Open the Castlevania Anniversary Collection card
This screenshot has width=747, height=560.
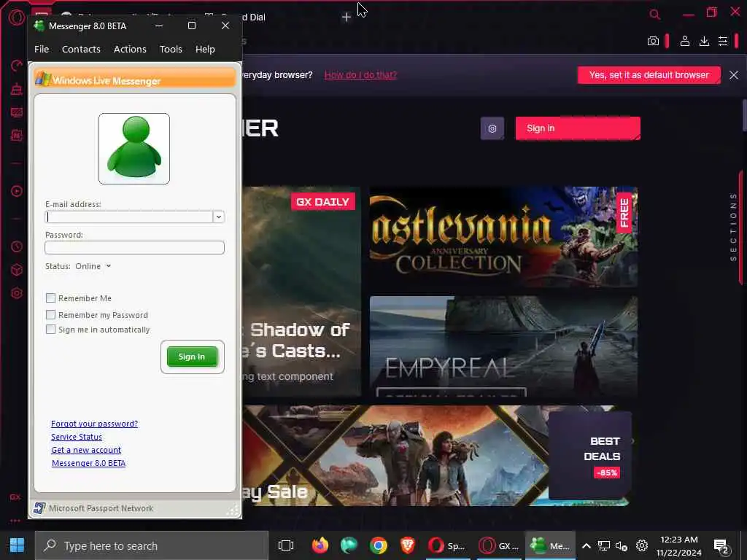pos(503,237)
